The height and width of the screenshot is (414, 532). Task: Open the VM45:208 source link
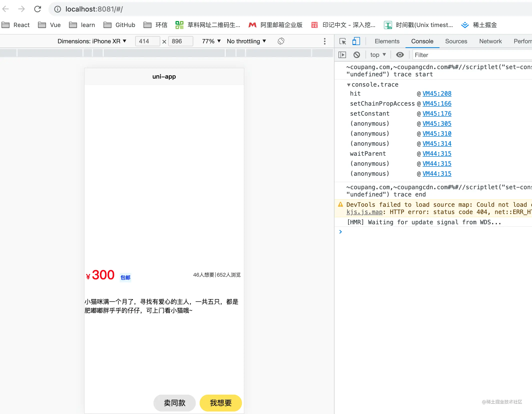437,94
